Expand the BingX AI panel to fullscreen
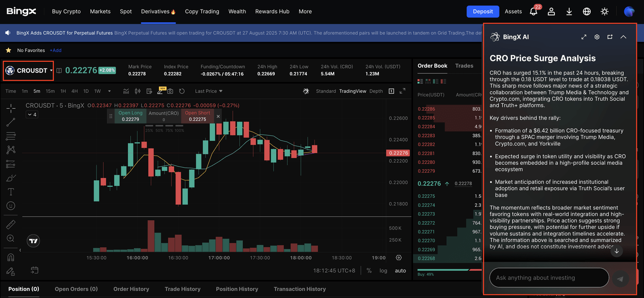 tap(584, 37)
